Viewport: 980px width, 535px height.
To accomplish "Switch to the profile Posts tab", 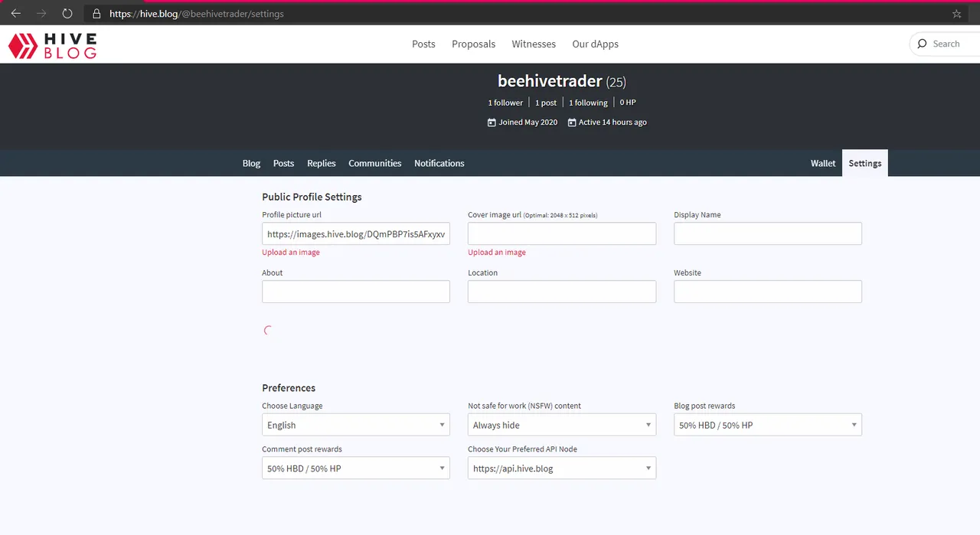I will [283, 163].
